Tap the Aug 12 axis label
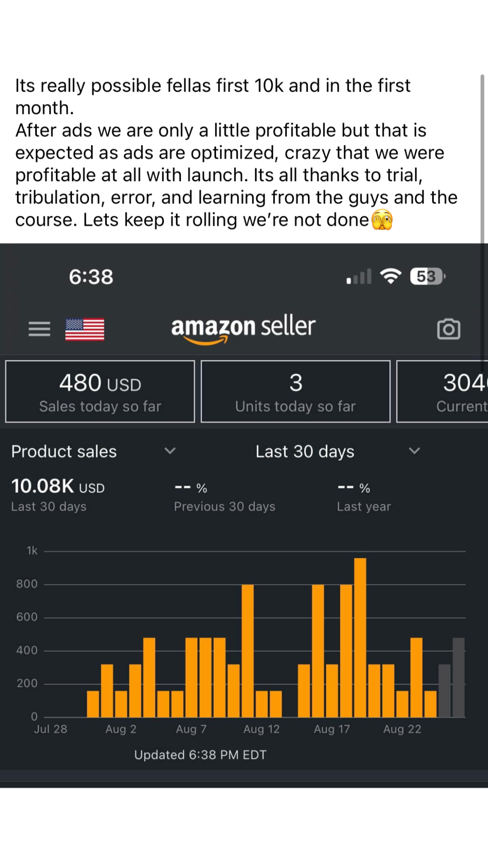 pyautogui.click(x=261, y=729)
